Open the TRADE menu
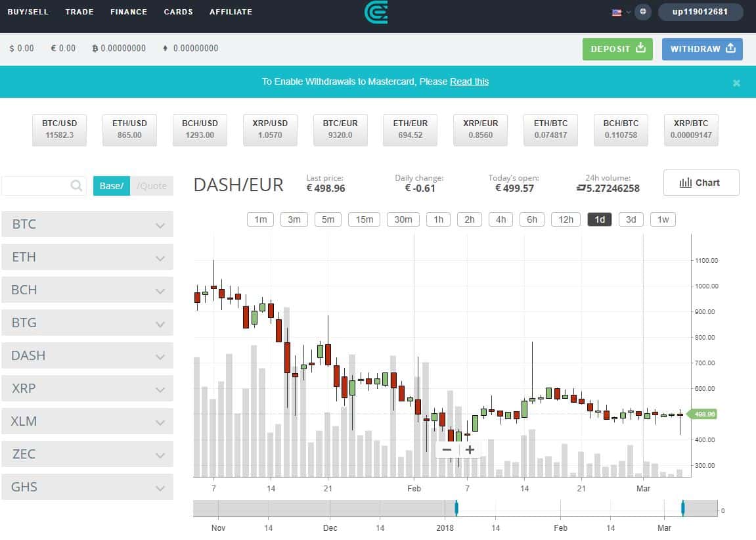 [x=79, y=12]
